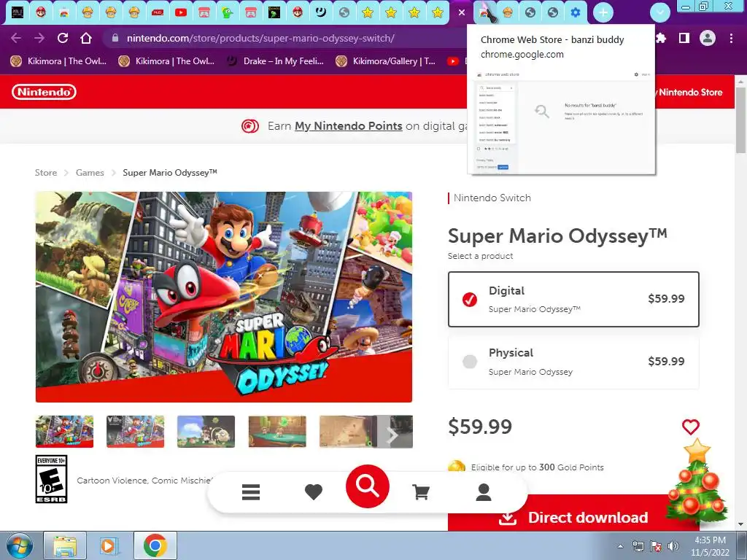Open the Chrome extensions puzzle menu
The width and height of the screenshot is (747, 560).
pos(661,38)
